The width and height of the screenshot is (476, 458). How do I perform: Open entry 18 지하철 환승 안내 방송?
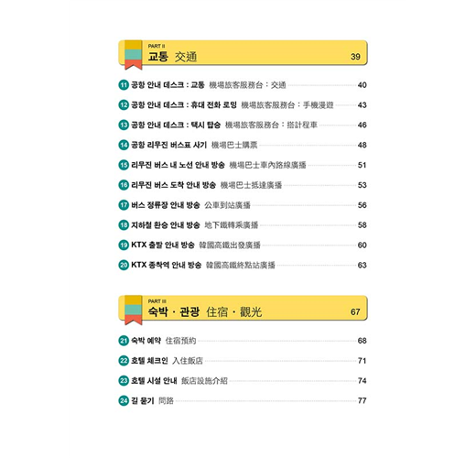243,225
